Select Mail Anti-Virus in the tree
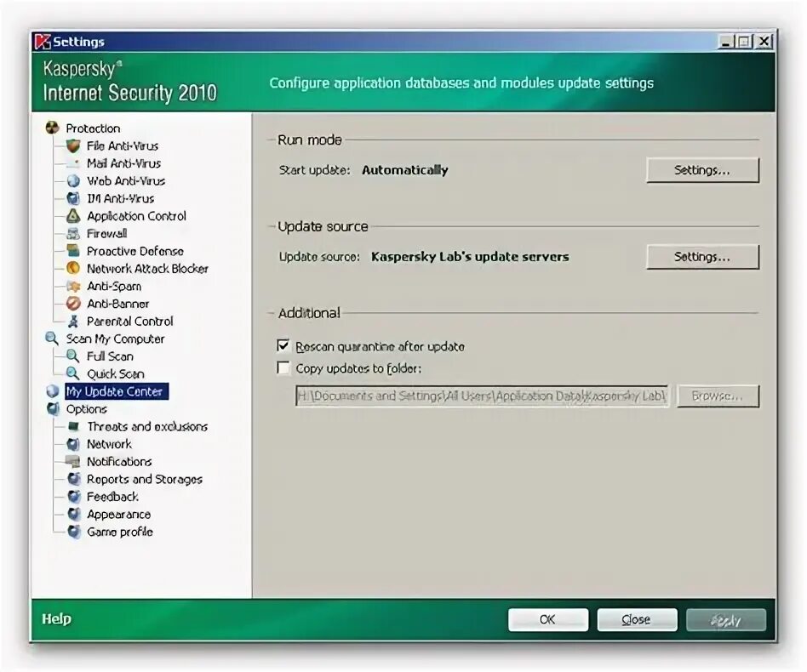 pyautogui.click(x=123, y=163)
